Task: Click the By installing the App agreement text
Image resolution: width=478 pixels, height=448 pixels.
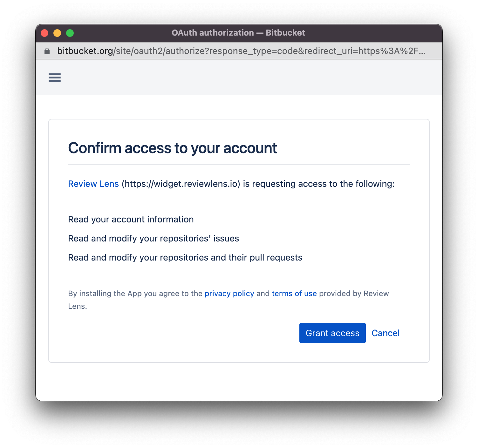Action: (x=135, y=294)
